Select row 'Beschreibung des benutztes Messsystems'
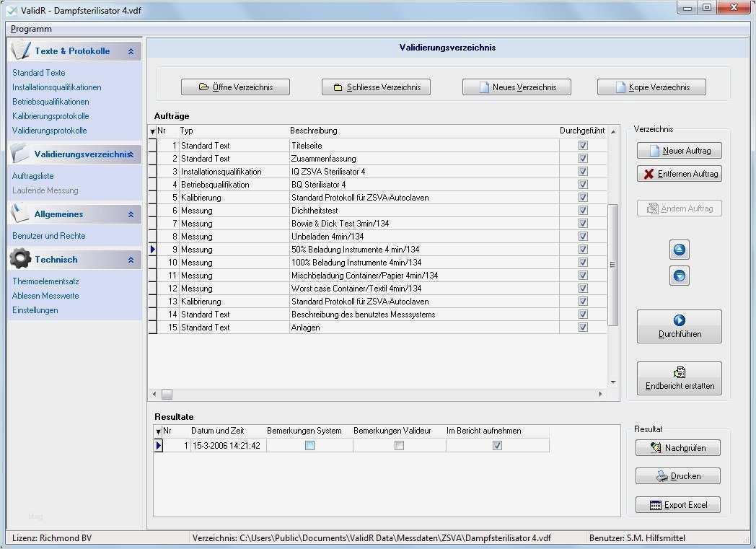This screenshot has height=549, width=756. (x=377, y=315)
